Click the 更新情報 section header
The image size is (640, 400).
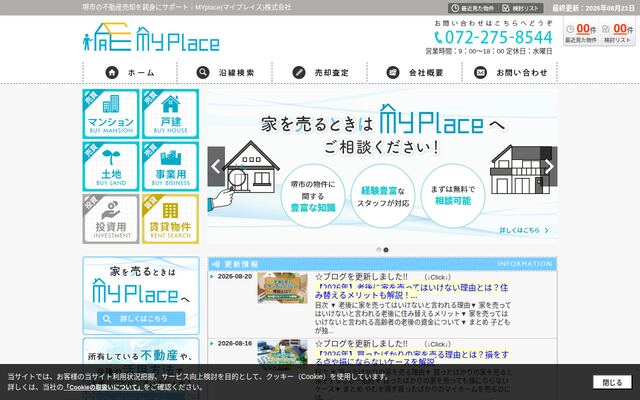pyautogui.click(x=382, y=264)
